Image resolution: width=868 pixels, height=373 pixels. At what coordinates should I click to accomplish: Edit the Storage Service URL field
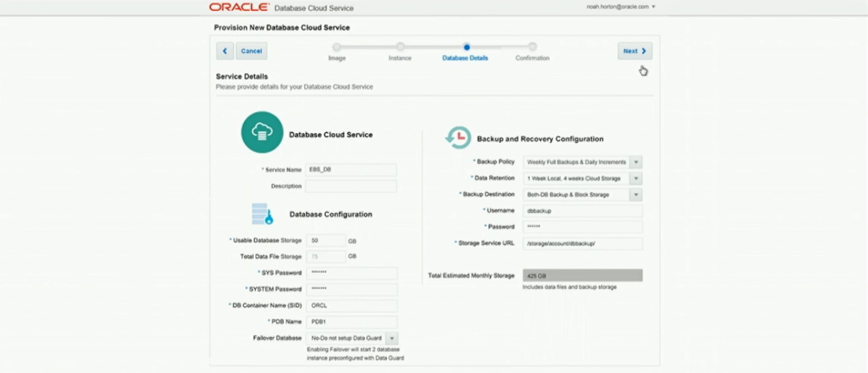pos(582,244)
